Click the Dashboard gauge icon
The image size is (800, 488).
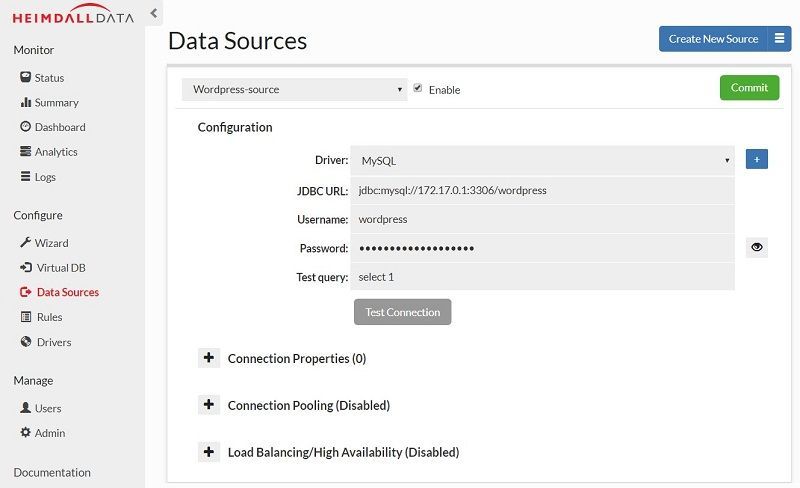coord(26,127)
